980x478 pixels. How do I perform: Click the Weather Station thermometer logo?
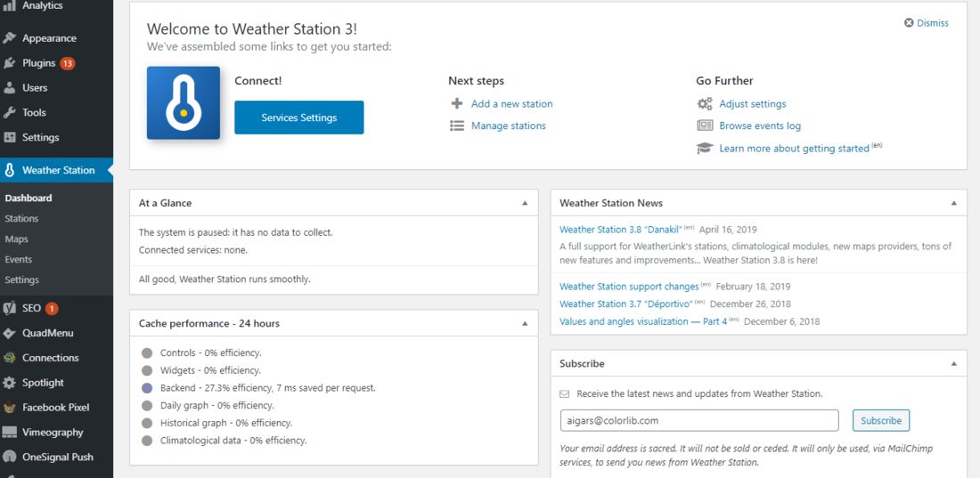tap(184, 103)
